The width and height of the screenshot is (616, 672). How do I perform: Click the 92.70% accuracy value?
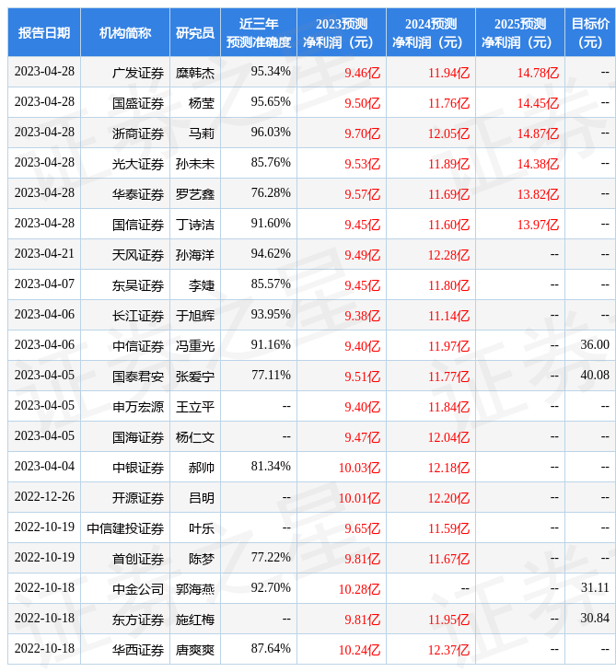[271, 587]
